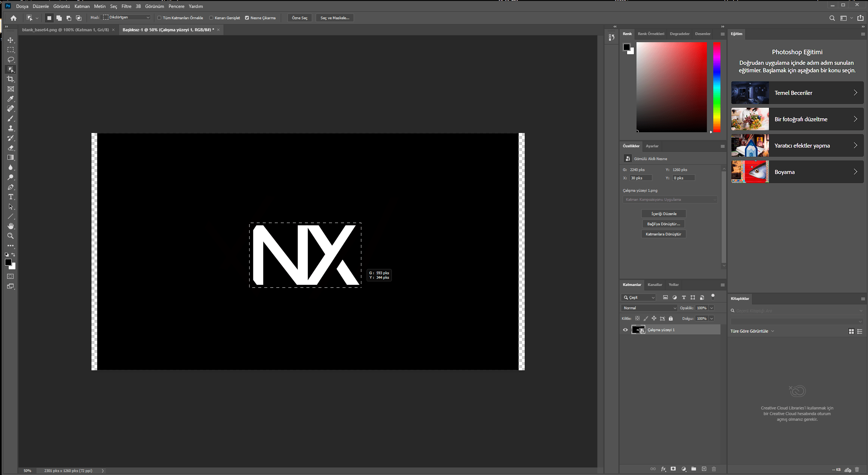This screenshot has height=475, width=868.
Task: Toggle lock position in Kilitle row
Action: 654,318
